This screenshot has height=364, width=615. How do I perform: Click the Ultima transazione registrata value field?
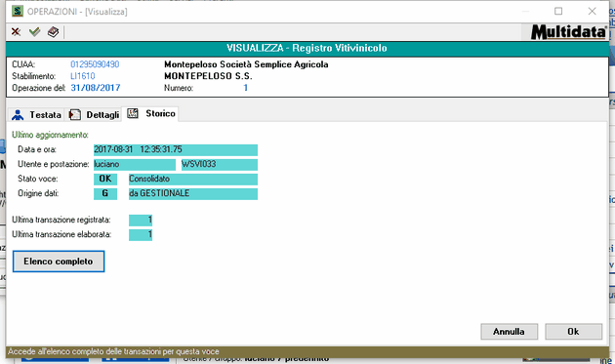141,220
